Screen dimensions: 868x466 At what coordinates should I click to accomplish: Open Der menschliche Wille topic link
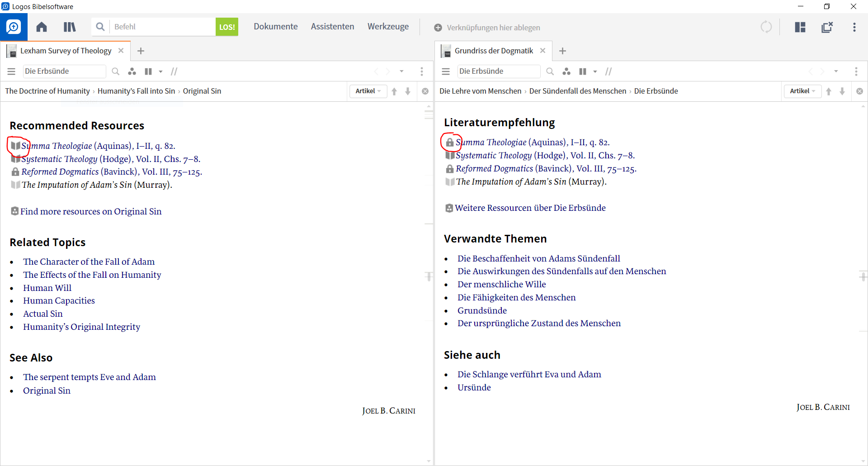coord(502,285)
